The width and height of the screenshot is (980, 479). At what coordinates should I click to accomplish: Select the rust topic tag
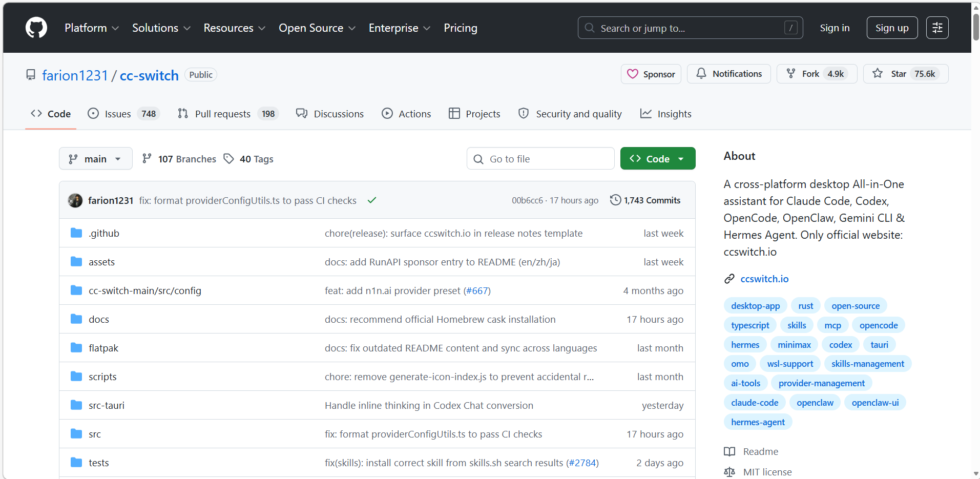click(805, 306)
